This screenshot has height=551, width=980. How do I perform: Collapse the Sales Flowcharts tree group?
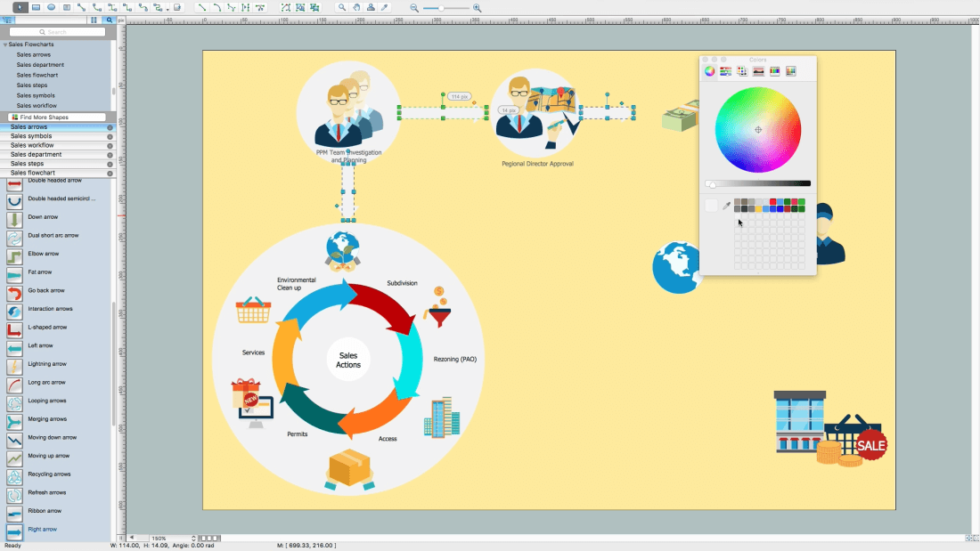point(5,45)
